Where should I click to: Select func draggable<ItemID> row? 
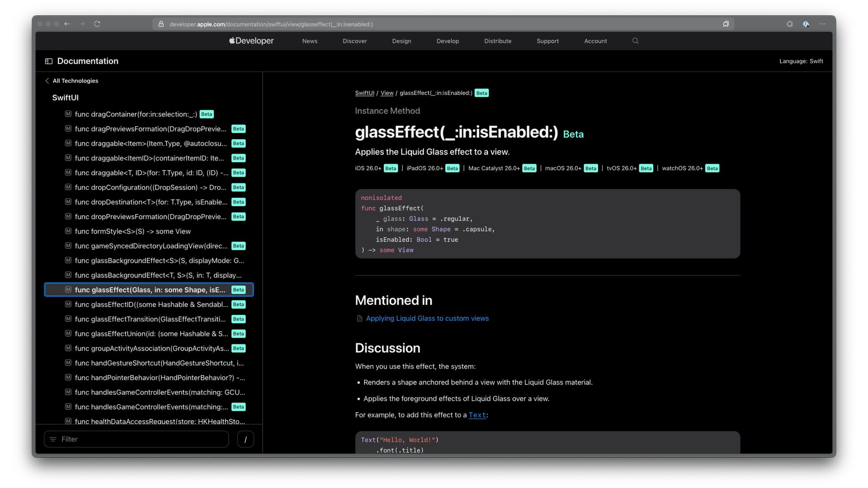pos(149,158)
